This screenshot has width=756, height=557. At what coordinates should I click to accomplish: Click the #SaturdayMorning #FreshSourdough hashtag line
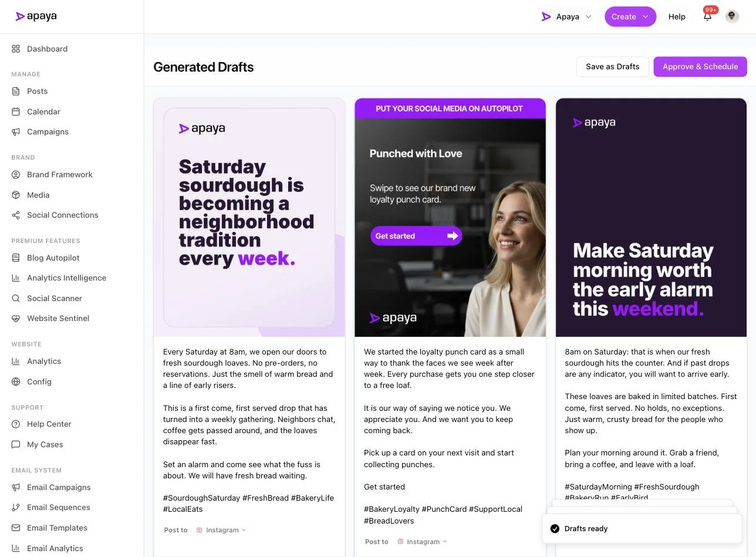point(632,487)
